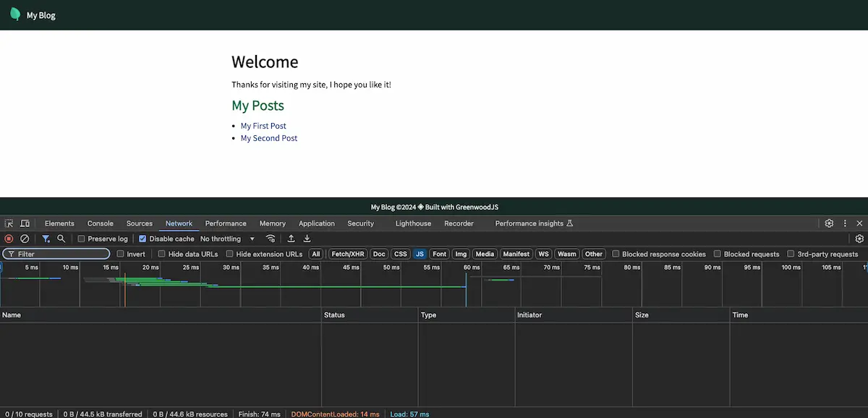Import a HAR file with the upload icon
The image size is (868, 418).
click(292, 239)
